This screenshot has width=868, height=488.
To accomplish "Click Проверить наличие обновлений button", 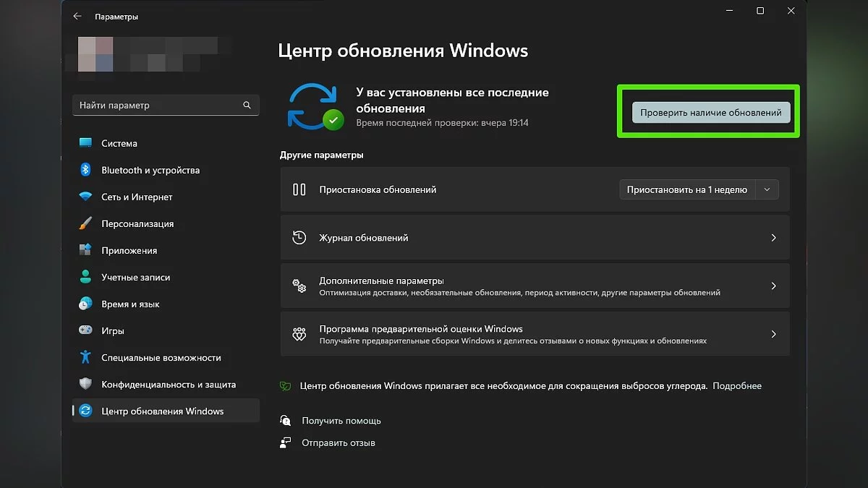I will point(710,113).
